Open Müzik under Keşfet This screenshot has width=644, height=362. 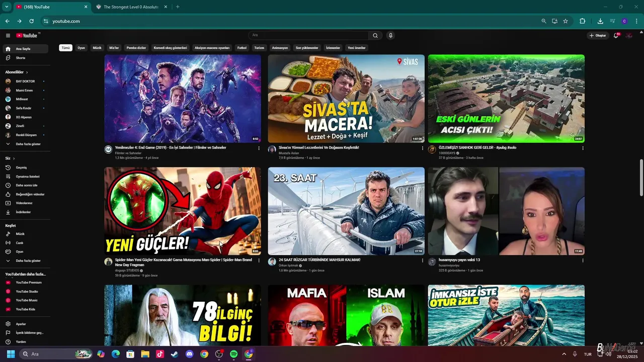point(26,234)
